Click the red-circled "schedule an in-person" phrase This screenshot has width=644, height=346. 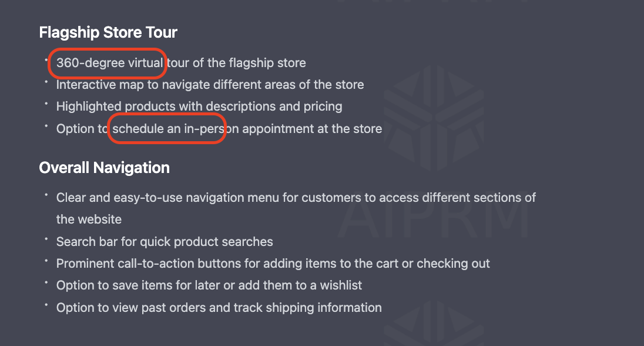pyautogui.click(x=167, y=128)
